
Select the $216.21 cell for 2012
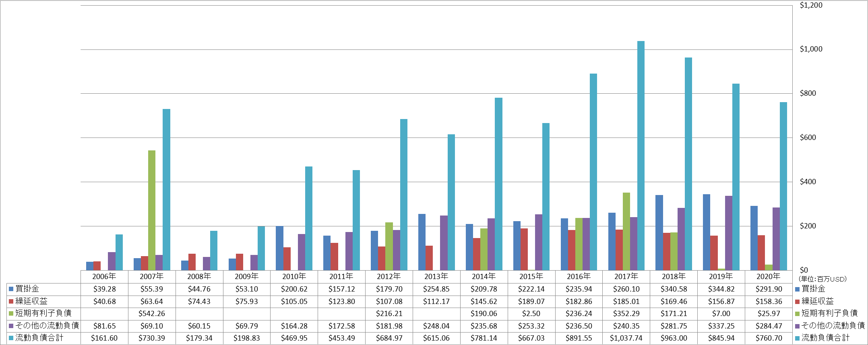(389, 313)
